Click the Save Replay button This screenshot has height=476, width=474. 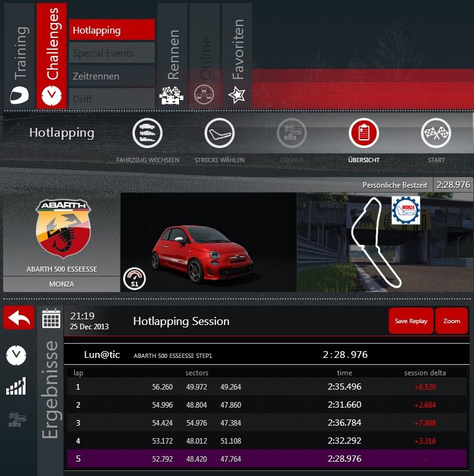click(x=411, y=321)
